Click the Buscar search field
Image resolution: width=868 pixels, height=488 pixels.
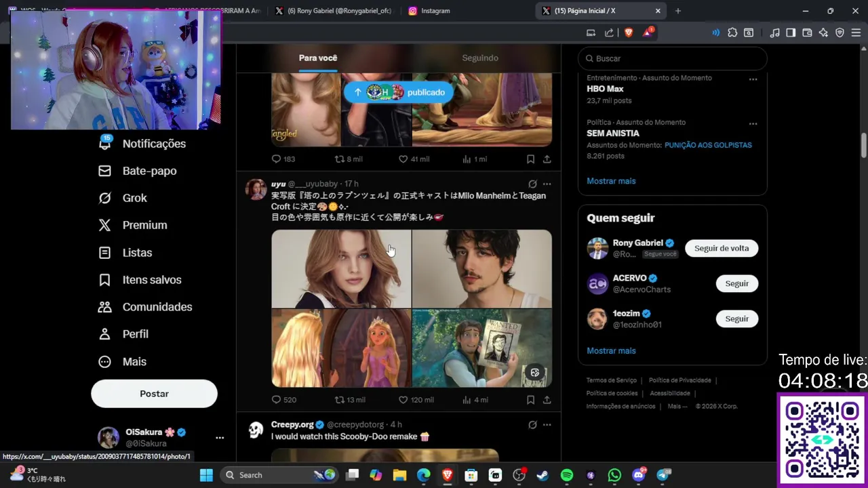[673, 58]
